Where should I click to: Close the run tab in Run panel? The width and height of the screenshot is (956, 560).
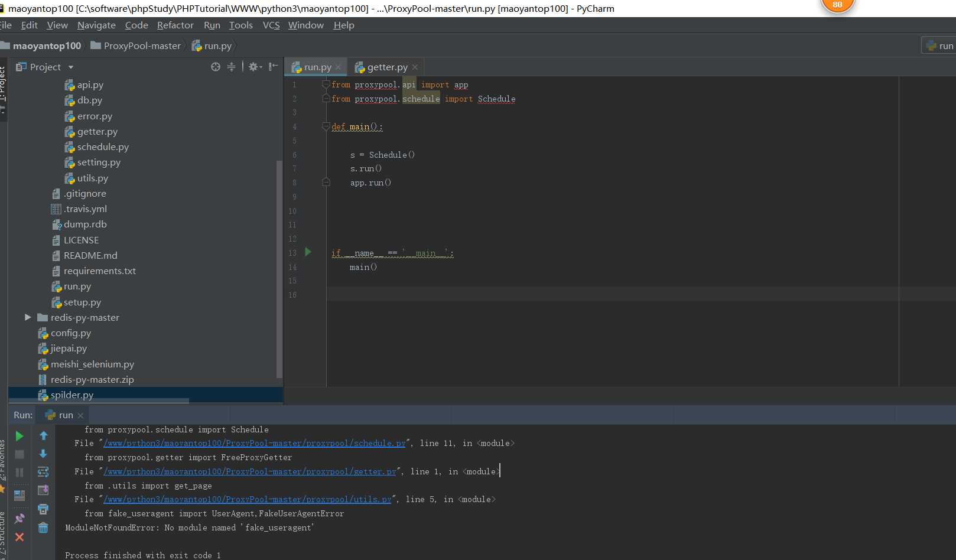click(x=81, y=416)
